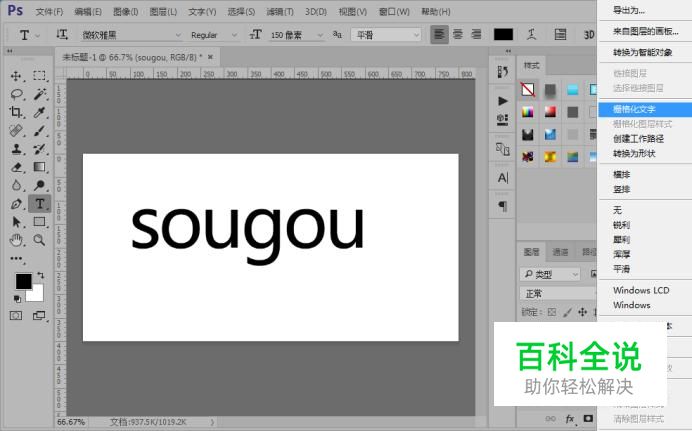The width and height of the screenshot is (692, 431).
Task: Open the 150 像素 font size dropdown
Action: (x=296, y=35)
